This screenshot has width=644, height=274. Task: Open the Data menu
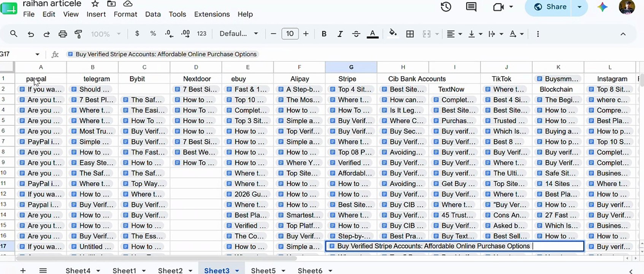[x=153, y=14]
